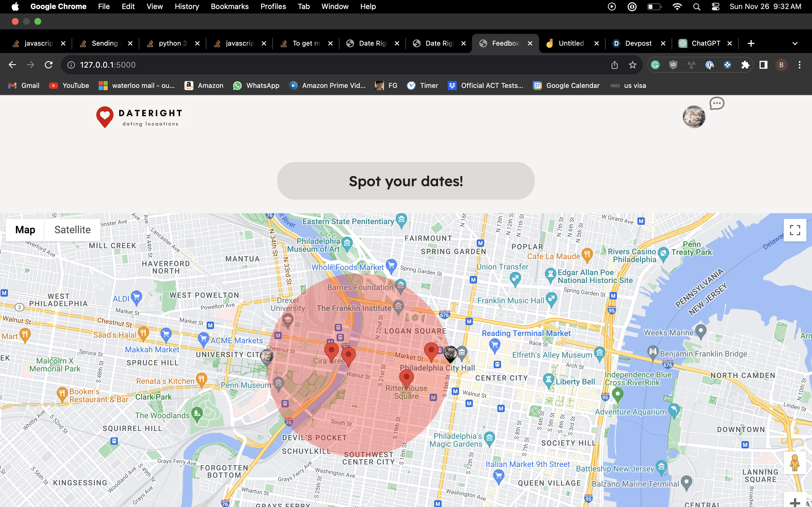Click the cat profile picture
The image size is (812, 507).
point(694,117)
